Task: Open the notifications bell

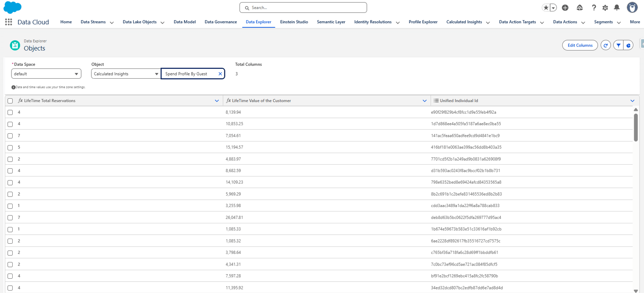Action: coord(617,7)
